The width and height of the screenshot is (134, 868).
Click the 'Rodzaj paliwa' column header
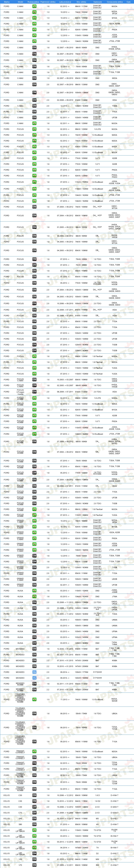33,2
